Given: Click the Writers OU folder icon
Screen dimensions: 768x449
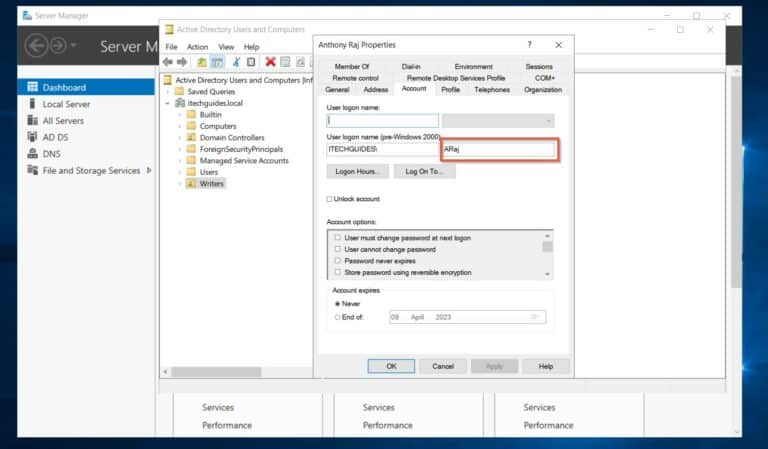Looking at the screenshot, I should [191, 184].
